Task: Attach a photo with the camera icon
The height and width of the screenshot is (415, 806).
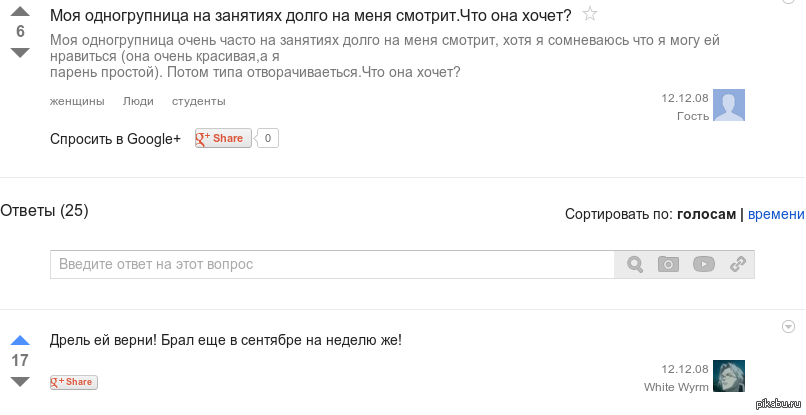Action: 668,264
